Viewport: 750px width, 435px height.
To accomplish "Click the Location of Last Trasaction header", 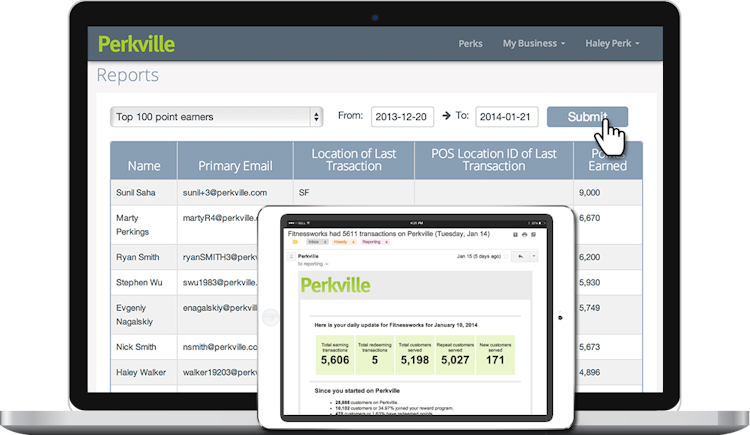I will pyautogui.click(x=354, y=160).
